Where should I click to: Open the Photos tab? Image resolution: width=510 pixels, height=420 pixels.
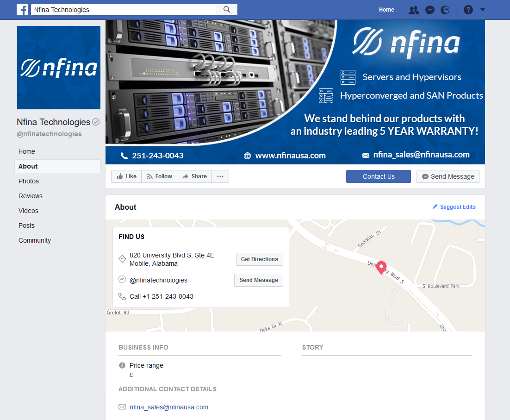click(x=29, y=181)
